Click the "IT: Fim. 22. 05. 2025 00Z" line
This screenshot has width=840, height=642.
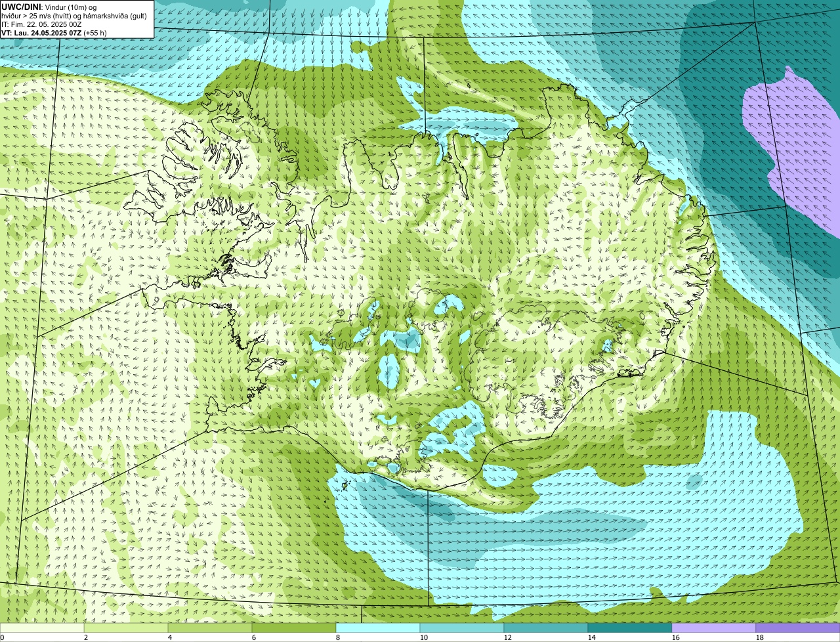click(x=41, y=24)
